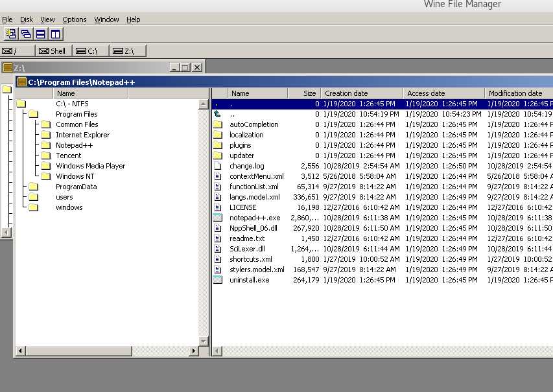Screen dimensions: 553x392
Task: Click the Internet Explorer folder icon
Action: [45, 135]
